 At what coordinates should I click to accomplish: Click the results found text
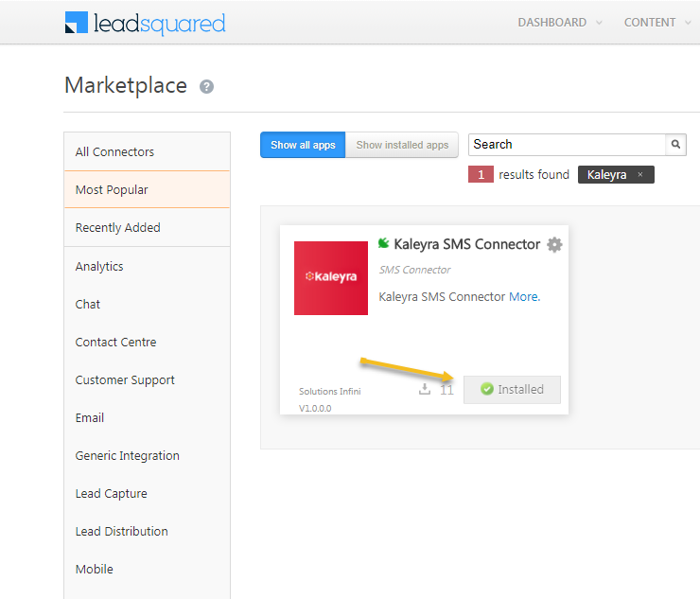(534, 175)
